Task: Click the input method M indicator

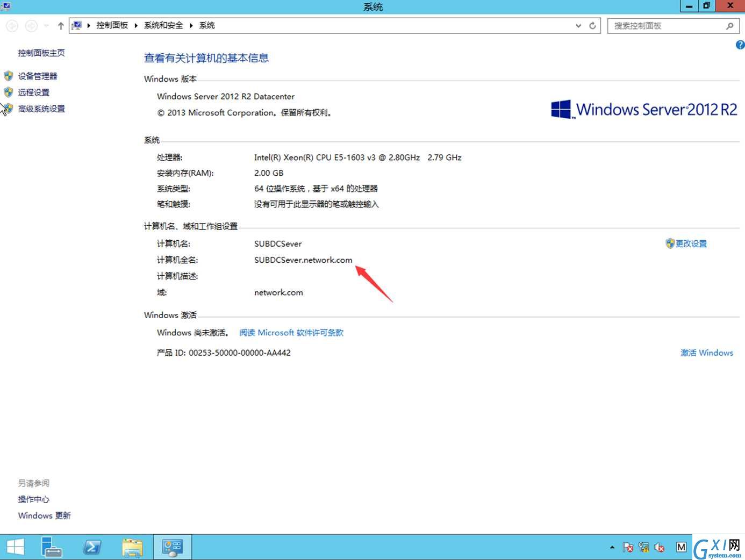Action: (681, 547)
